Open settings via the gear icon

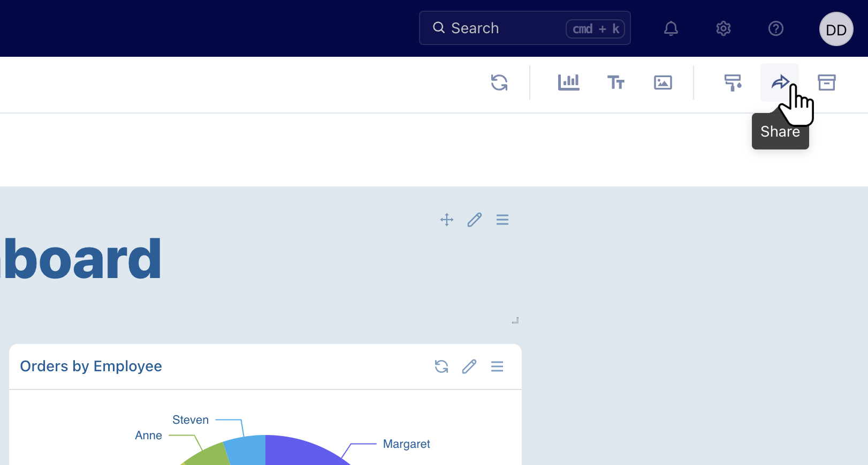723,28
